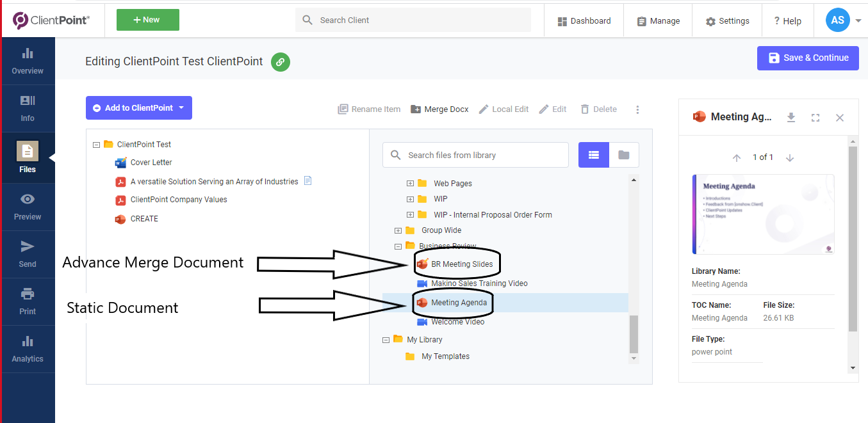Expand WIP - Internal Proposal Order Form folder
The width and height of the screenshot is (868, 423).
410,215
